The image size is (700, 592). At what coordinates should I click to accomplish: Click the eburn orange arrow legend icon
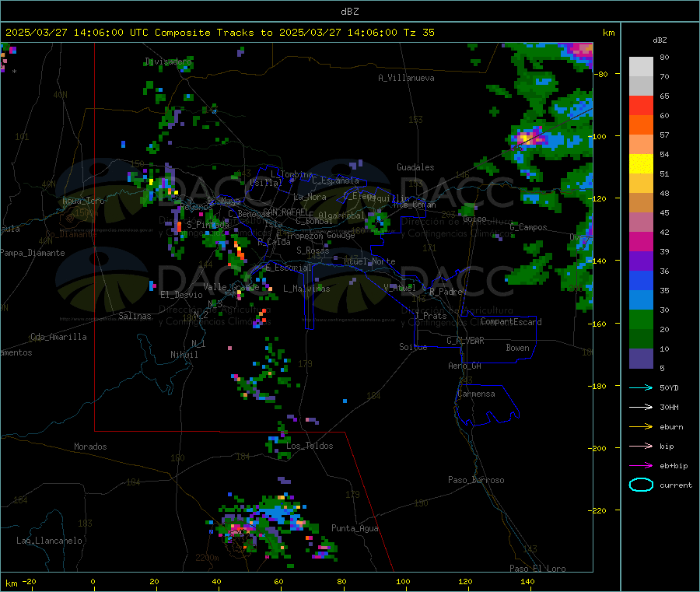click(x=641, y=427)
